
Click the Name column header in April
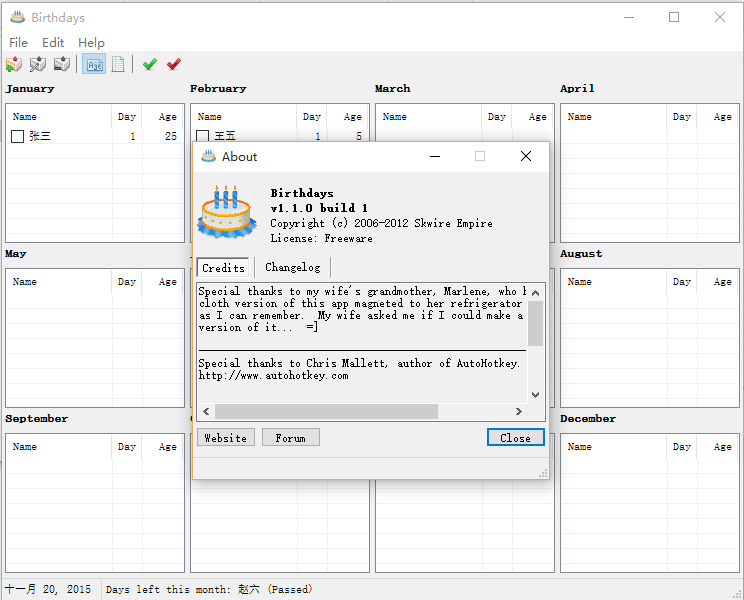coord(580,117)
